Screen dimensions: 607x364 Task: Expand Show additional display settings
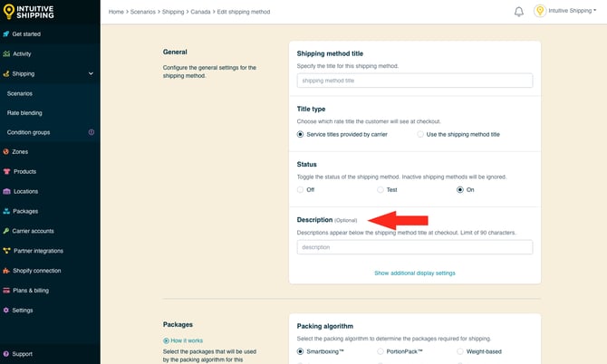[415, 273]
